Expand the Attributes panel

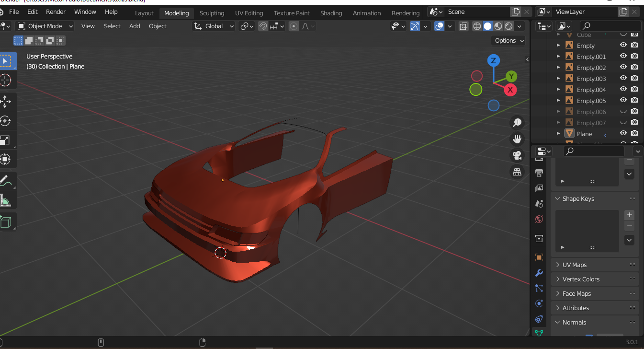(x=557, y=308)
